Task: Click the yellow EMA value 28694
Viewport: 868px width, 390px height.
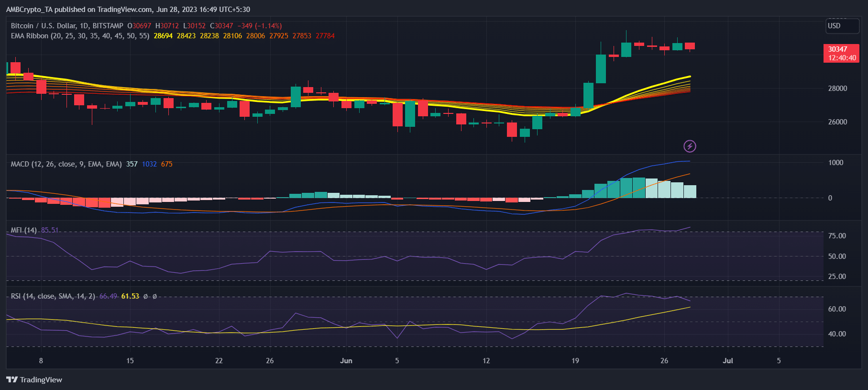Action: click(x=163, y=36)
